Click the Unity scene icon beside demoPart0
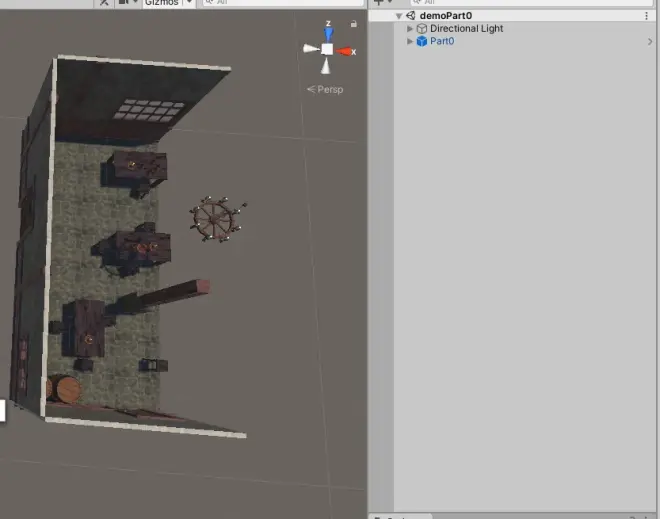This screenshot has width=660, height=519. point(411,16)
